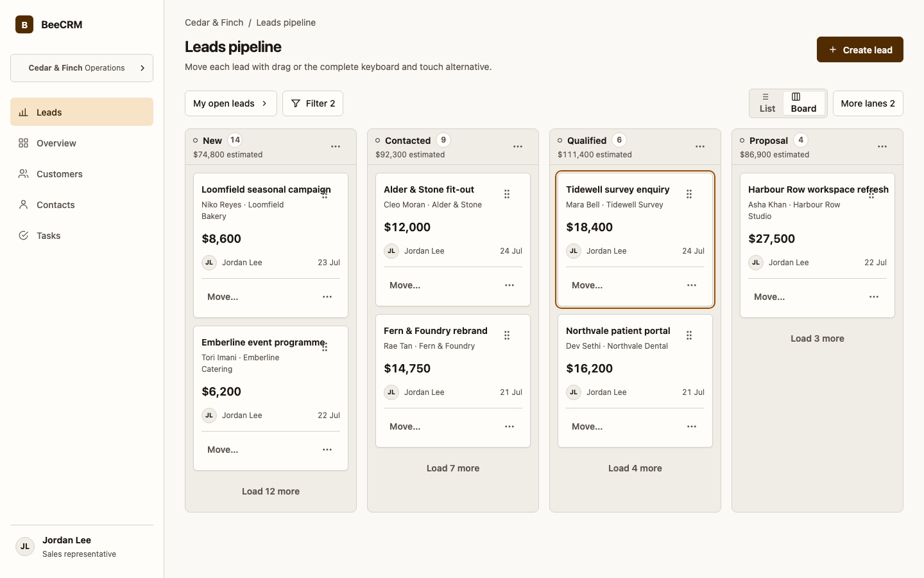Click Create lead button
Image resolution: width=924 pixels, height=578 pixels.
point(860,49)
